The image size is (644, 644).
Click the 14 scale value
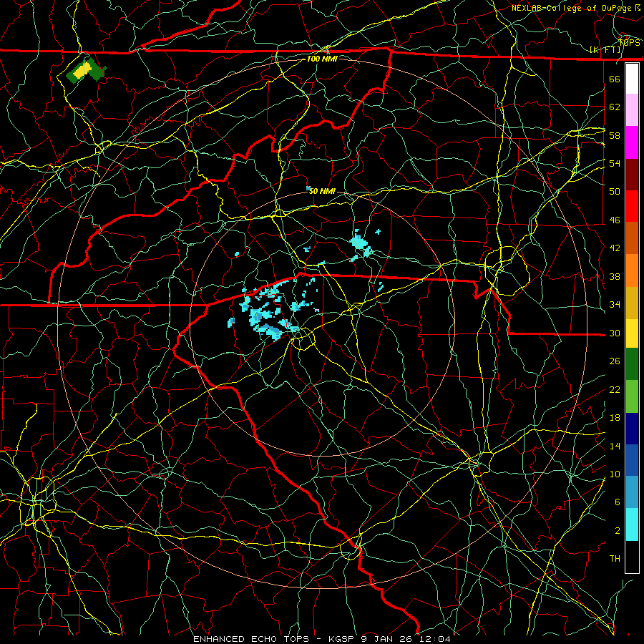(x=615, y=446)
